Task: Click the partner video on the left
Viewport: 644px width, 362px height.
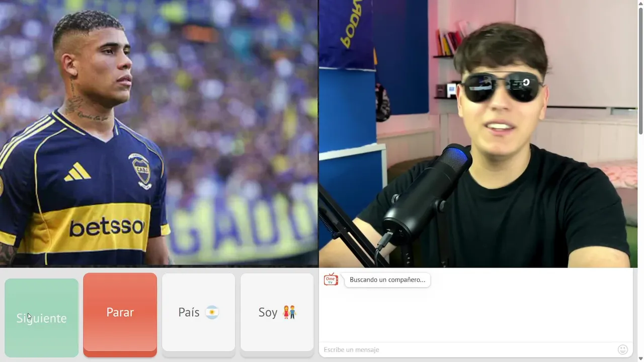Action: (x=159, y=133)
